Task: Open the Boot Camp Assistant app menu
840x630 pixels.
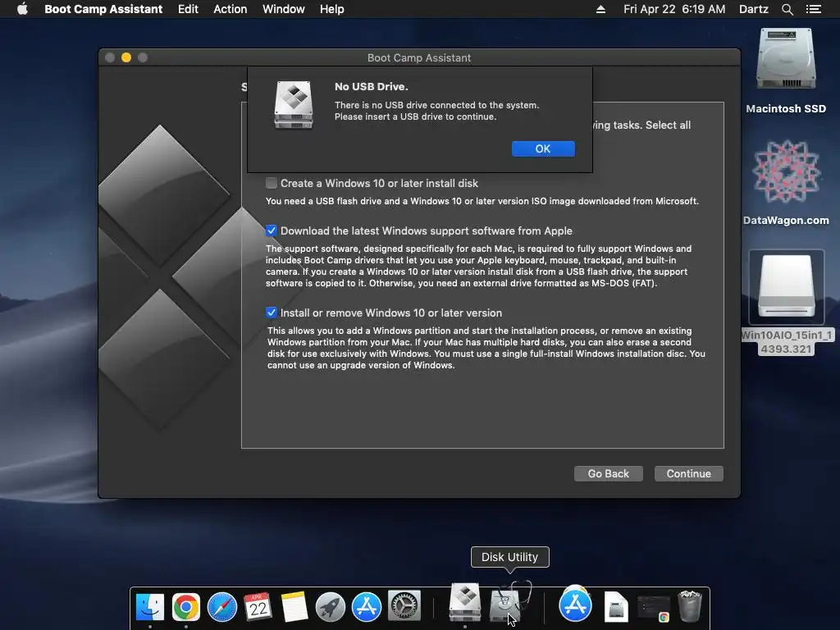Action: [x=103, y=9]
